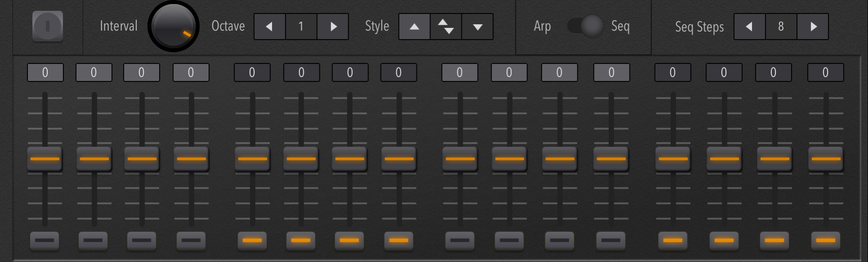Enable the step 10 on/off button
The width and height of the screenshot is (868, 262).
[x=510, y=240]
